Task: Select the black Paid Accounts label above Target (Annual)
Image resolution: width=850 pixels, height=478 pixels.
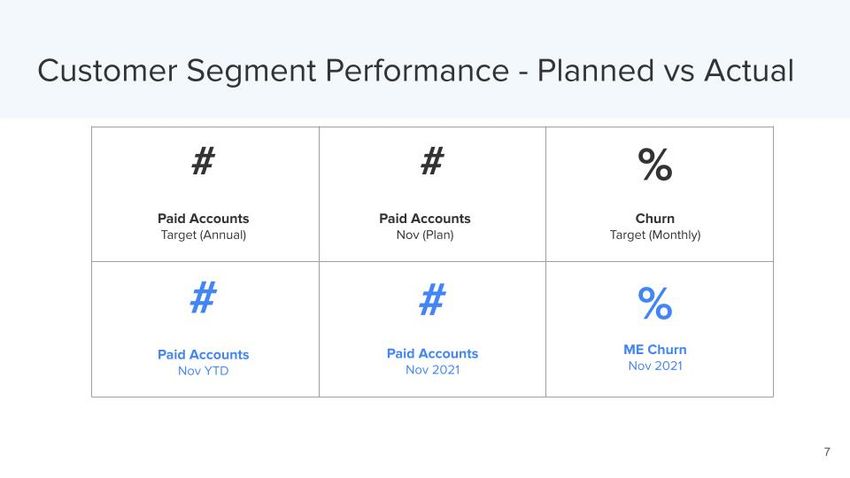Action: pyautogui.click(x=203, y=218)
